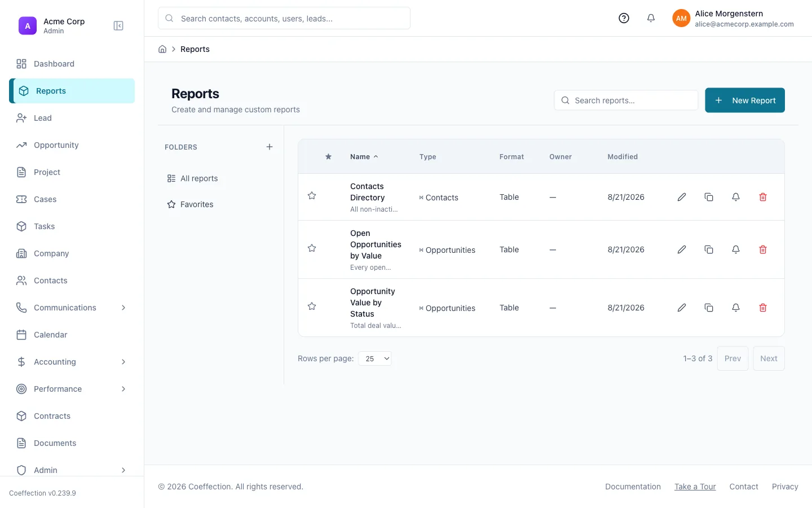Expand the Admin menu chevron
This screenshot has height=508, width=812.
click(x=123, y=470)
